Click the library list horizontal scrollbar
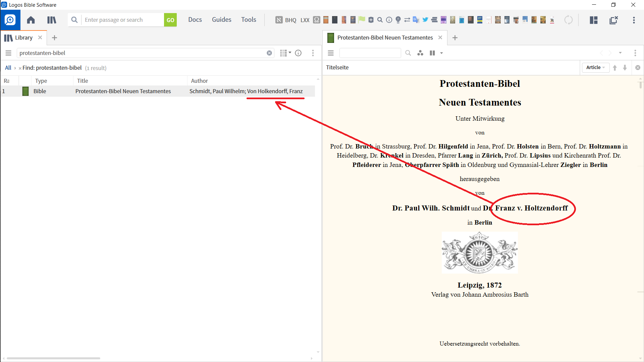Screen dimensions: 644x362 [53, 358]
